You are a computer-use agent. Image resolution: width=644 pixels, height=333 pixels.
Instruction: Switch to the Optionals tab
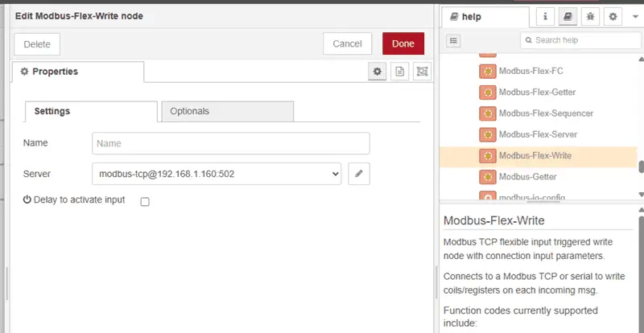[x=228, y=111]
